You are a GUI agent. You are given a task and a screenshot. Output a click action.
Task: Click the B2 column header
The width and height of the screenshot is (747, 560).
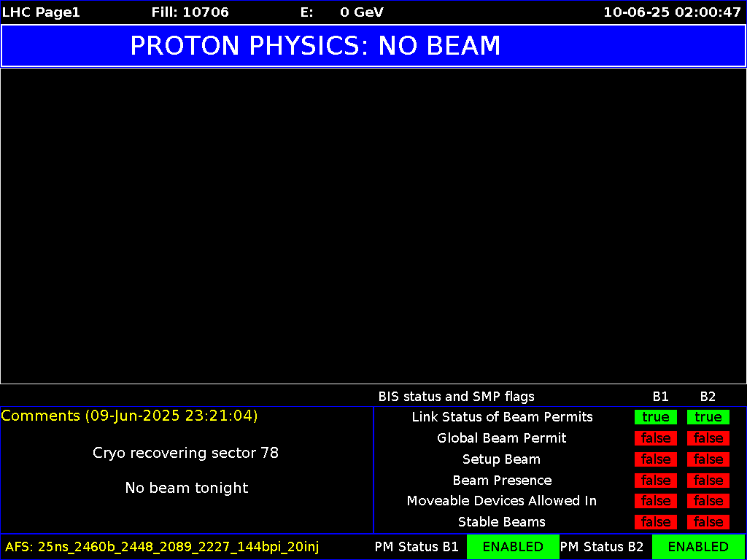click(708, 396)
